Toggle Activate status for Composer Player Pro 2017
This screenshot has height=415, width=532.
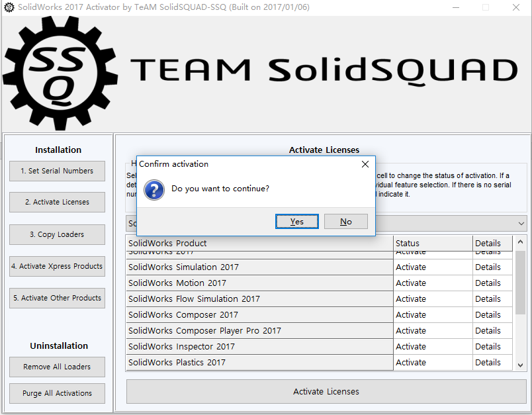tap(433, 331)
